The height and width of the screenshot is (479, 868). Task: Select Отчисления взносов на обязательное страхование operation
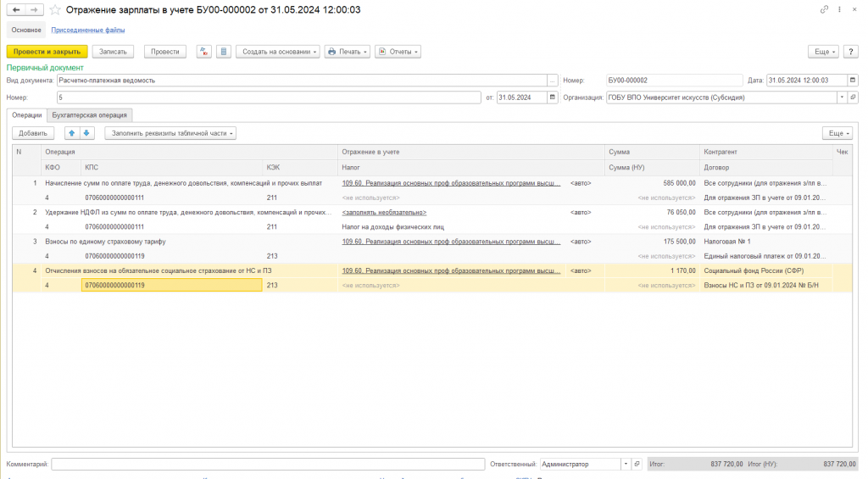(189, 270)
